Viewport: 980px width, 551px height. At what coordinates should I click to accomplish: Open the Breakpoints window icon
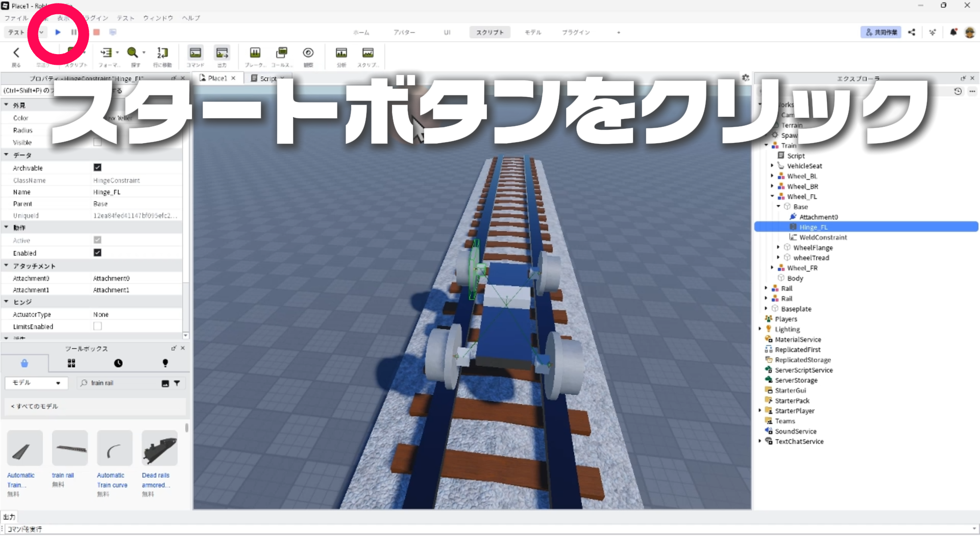[x=255, y=53]
